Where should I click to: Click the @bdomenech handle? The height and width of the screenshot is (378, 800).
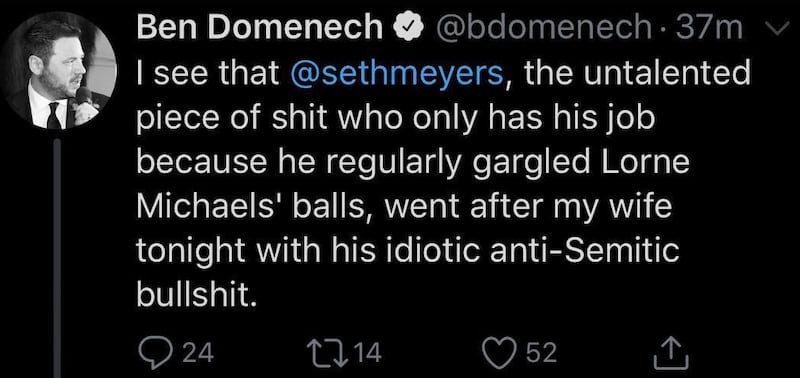(542, 29)
